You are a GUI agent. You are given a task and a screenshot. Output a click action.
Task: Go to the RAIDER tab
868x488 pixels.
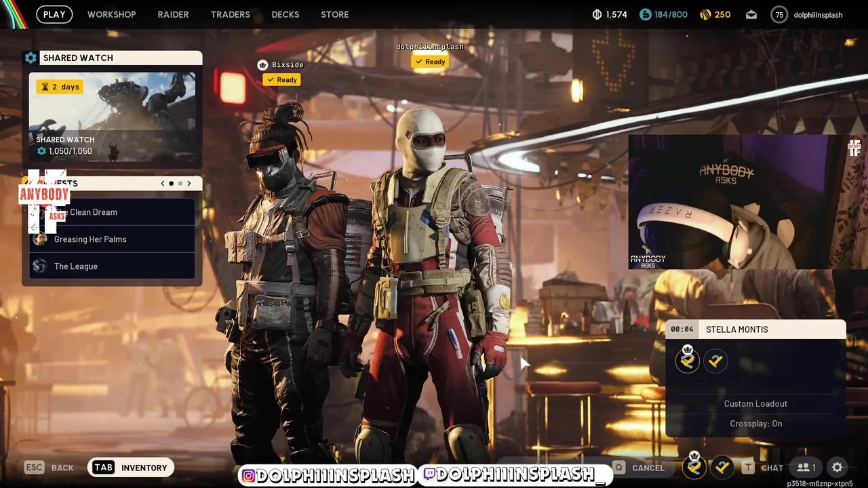[173, 14]
